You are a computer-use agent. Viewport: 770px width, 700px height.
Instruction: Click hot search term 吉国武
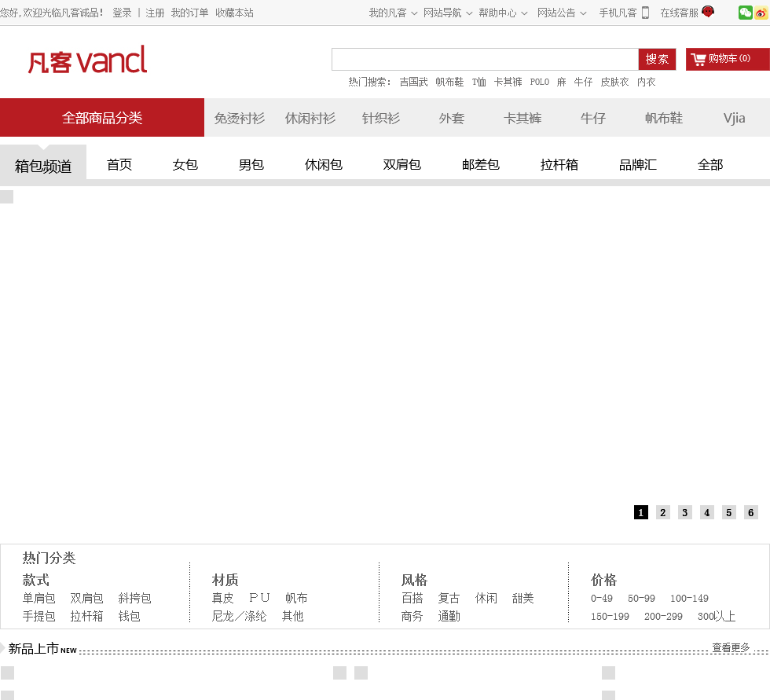pyautogui.click(x=413, y=82)
